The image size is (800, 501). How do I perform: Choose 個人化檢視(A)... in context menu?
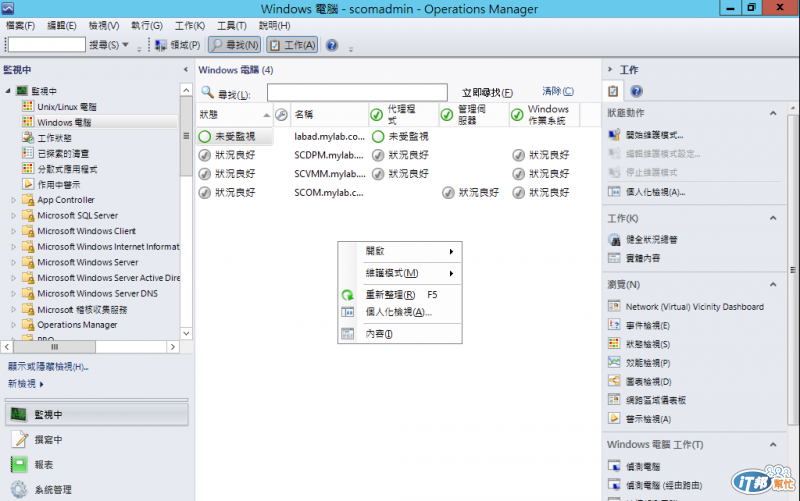click(399, 312)
